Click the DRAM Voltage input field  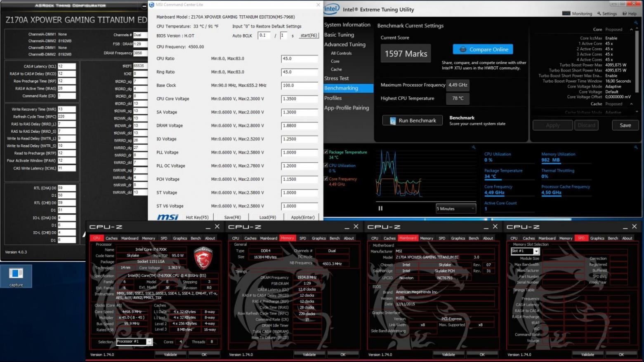tap(300, 126)
